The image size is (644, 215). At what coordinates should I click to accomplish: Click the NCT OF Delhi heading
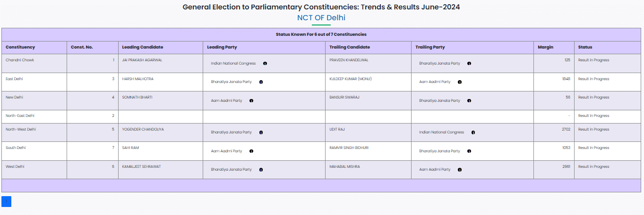coord(321,18)
